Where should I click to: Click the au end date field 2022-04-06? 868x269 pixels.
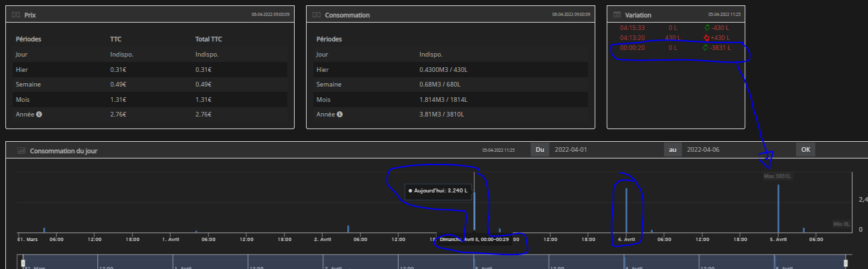point(738,150)
